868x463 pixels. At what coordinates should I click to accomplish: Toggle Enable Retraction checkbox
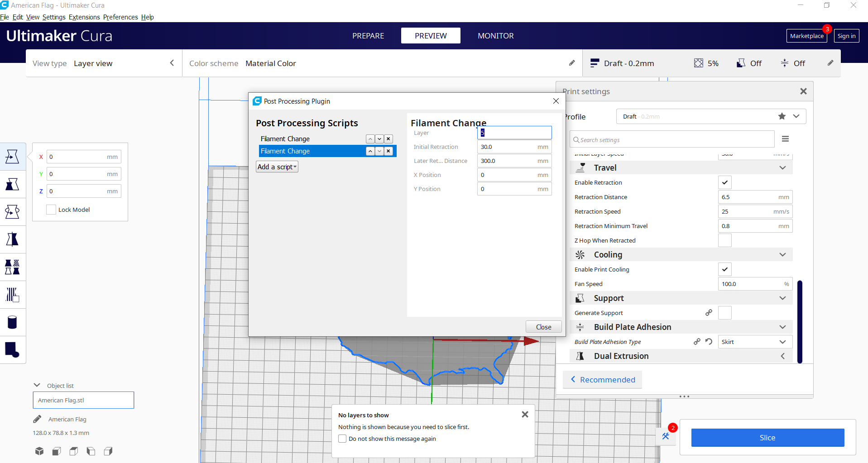[x=725, y=182]
